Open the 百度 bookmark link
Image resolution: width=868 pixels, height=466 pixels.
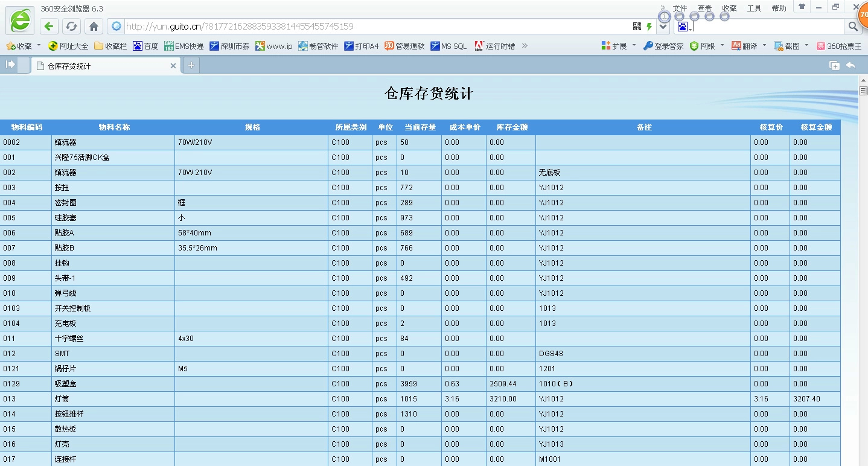click(x=146, y=46)
